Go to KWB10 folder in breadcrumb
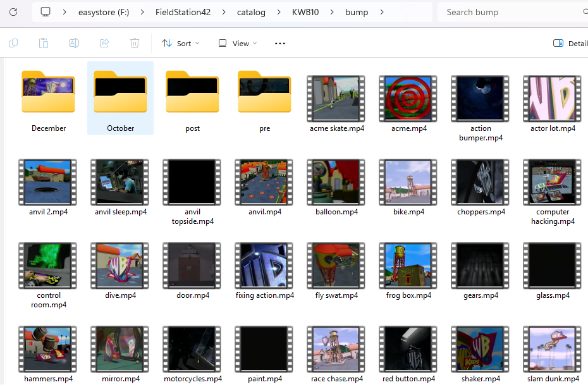The image size is (588, 387). [x=305, y=12]
